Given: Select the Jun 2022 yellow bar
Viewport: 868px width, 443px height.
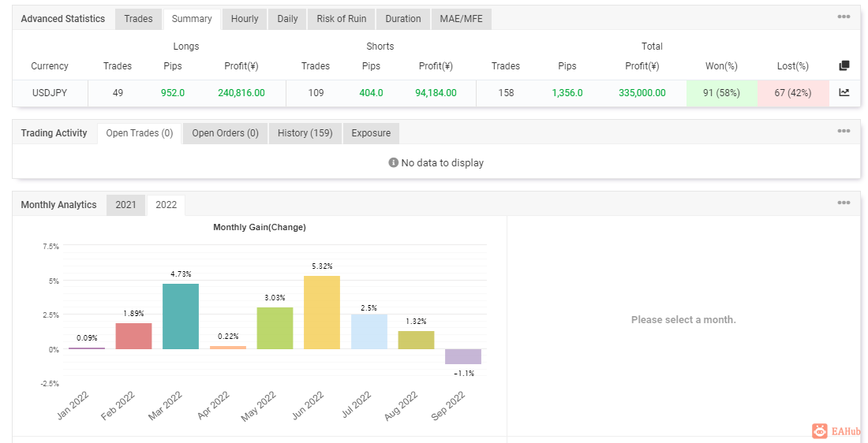Looking at the screenshot, I should pos(321,313).
